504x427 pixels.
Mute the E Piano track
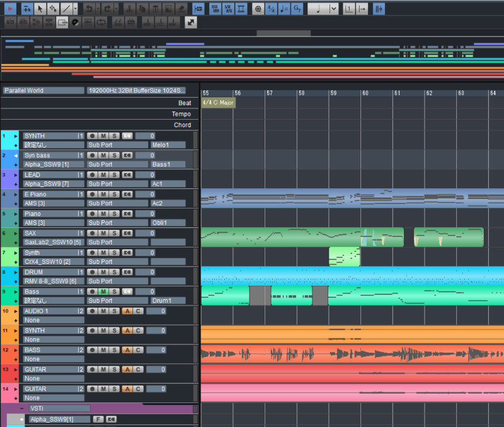(103, 195)
